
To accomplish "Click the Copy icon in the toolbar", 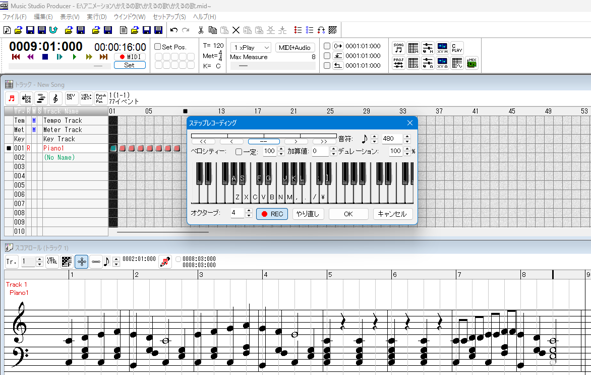I will click(213, 30).
